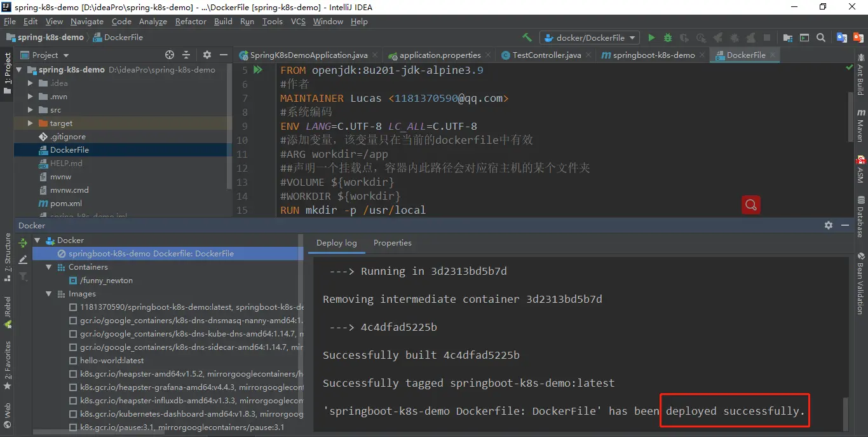This screenshot has height=437, width=868.
Task: Toggle the 1: Project tool window stripe
Action: (x=7, y=74)
